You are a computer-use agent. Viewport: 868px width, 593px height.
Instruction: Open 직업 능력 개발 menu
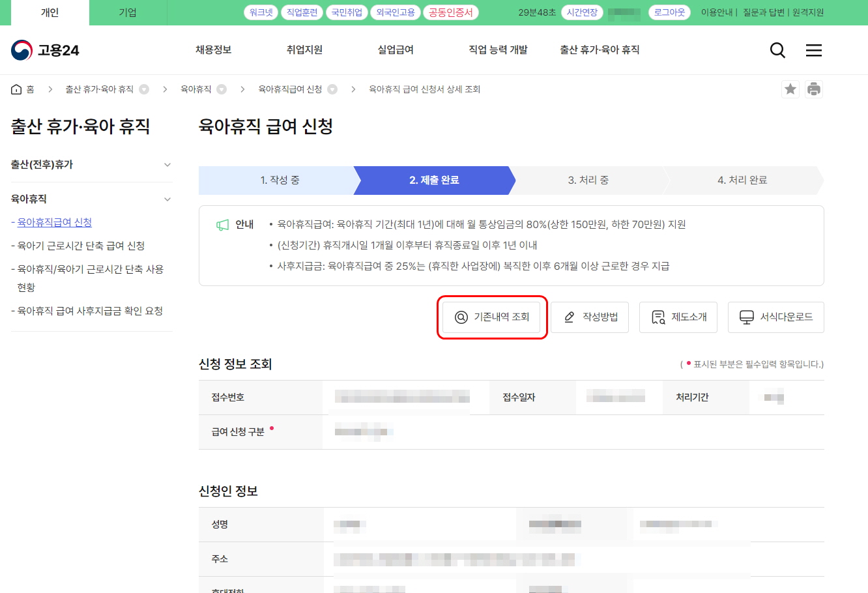(x=498, y=50)
